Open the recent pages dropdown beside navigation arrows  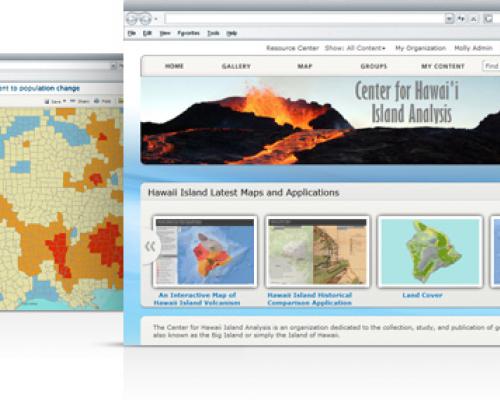pyautogui.click(x=156, y=19)
